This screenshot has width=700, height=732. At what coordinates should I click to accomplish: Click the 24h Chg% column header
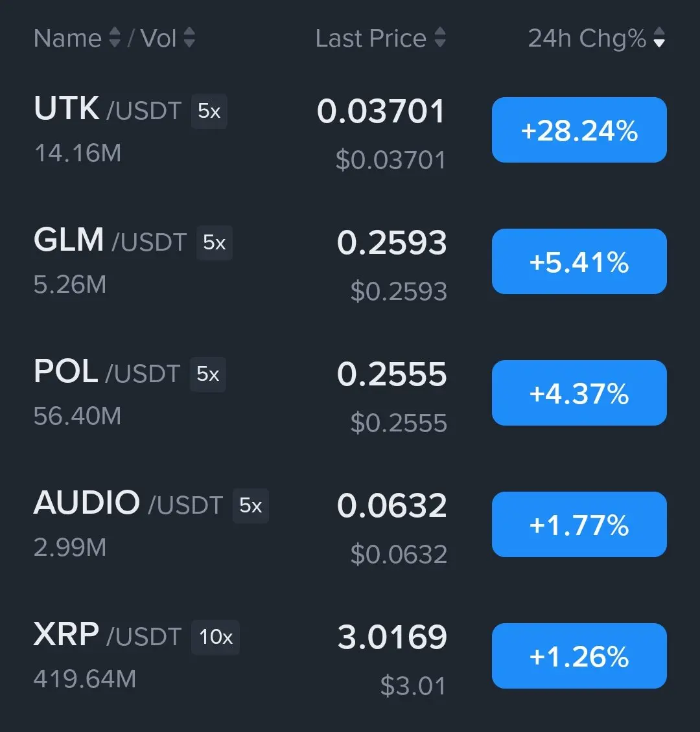click(587, 38)
